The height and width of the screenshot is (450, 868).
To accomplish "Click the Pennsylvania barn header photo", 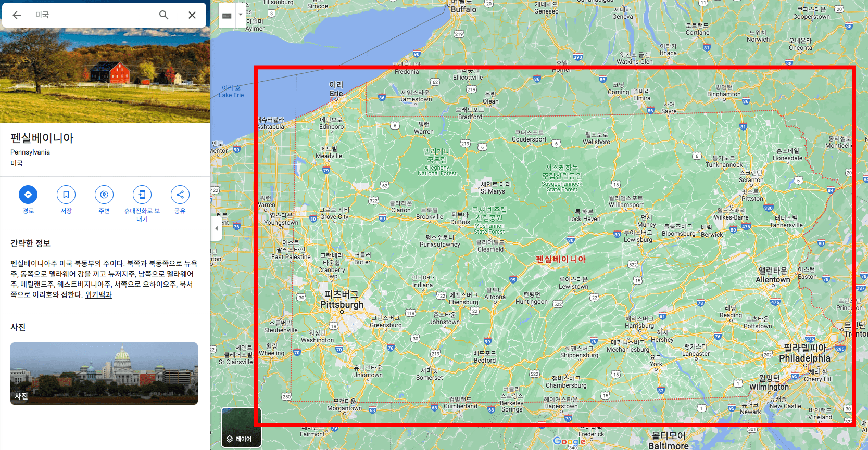I will (x=105, y=76).
